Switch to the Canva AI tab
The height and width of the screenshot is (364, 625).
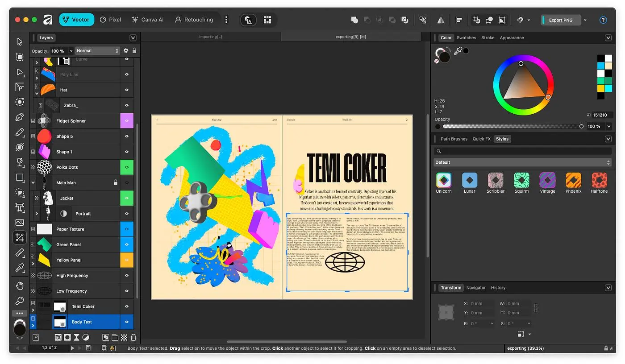coord(148,20)
